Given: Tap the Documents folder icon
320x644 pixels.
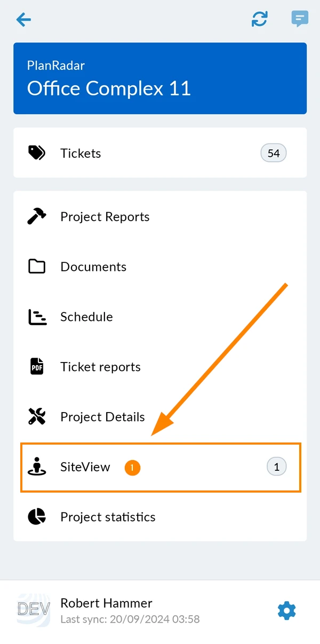Looking at the screenshot, I should click(x=37, y=267).
